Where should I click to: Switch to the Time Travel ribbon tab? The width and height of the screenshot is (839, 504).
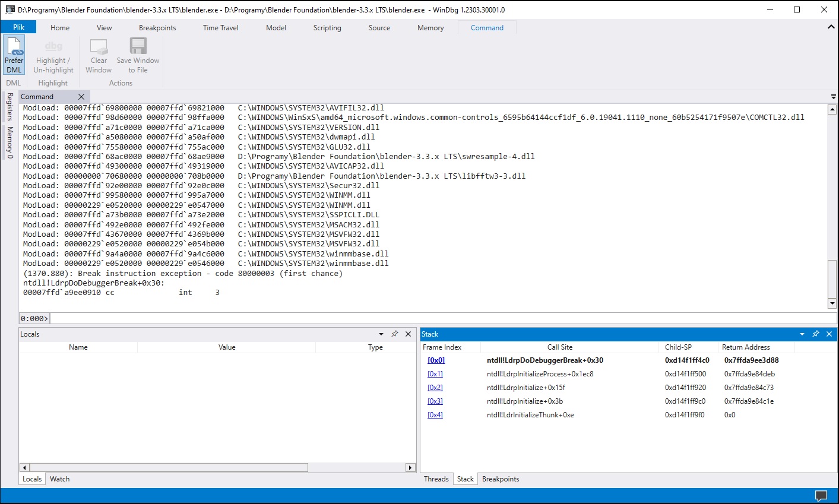[x=220, y=27]
